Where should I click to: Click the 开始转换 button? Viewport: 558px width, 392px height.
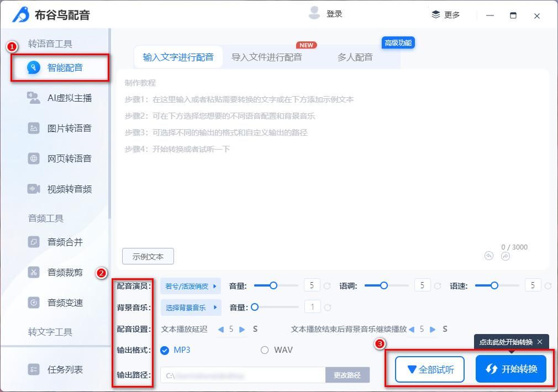click(x=511, y=369)
